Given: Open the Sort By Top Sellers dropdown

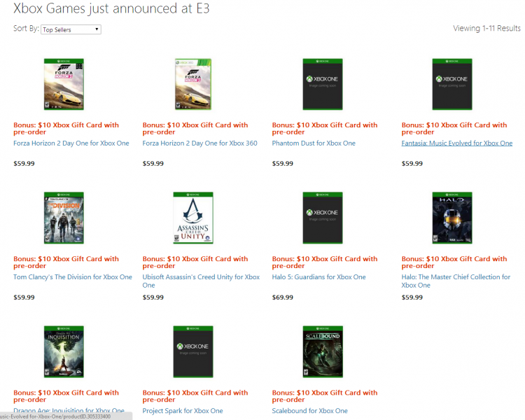Looking at the screenshot, I should (x=71, y=29).
